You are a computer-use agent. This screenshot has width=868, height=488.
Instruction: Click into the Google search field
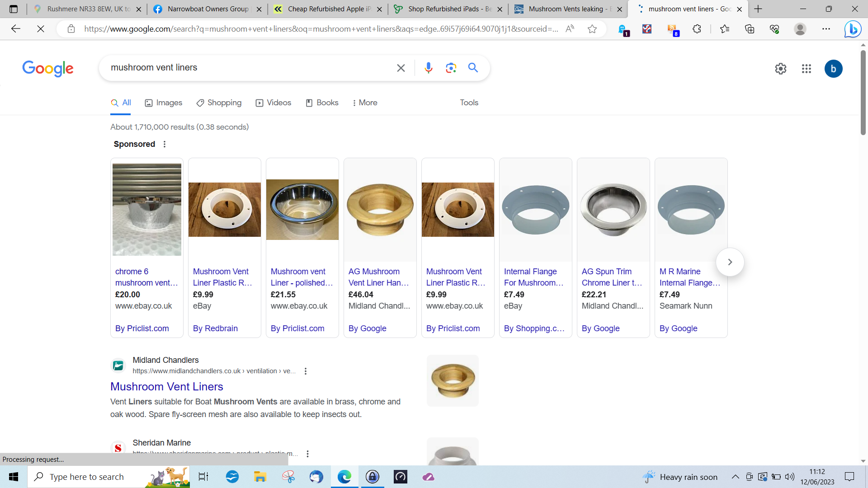[249, 68]
